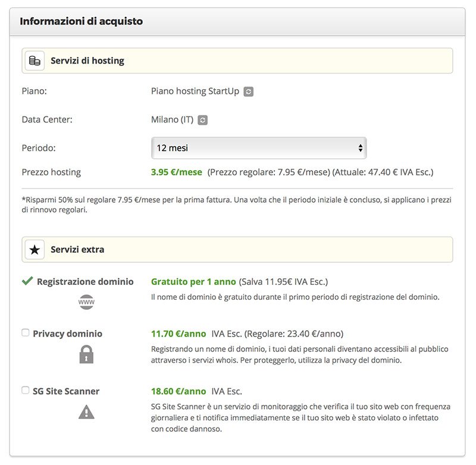Click the green checkmark for Registrazione dominio
The image size is (476, 465).
(27, 281)
